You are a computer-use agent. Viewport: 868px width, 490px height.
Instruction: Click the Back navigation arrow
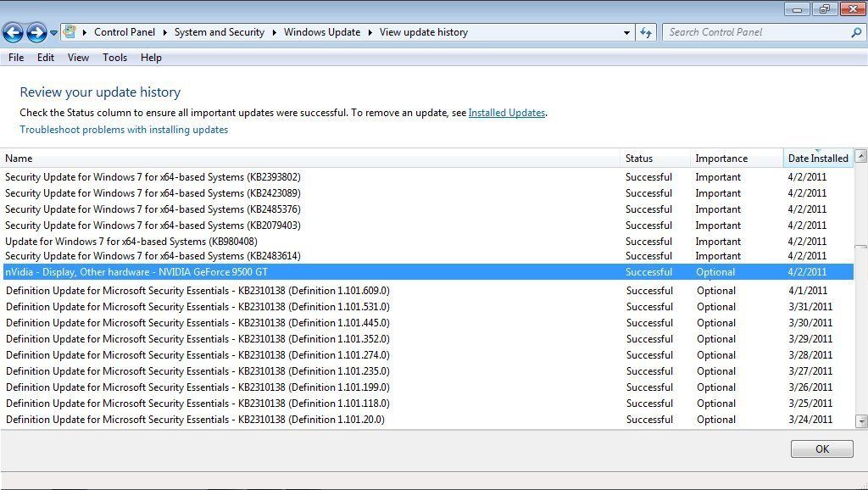[x=13, y=33]
